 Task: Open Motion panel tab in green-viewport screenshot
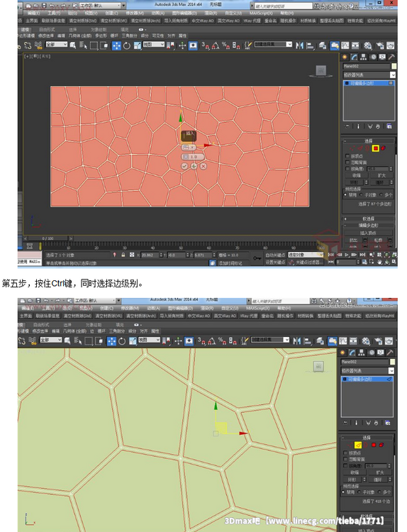[x=372, y=353]
